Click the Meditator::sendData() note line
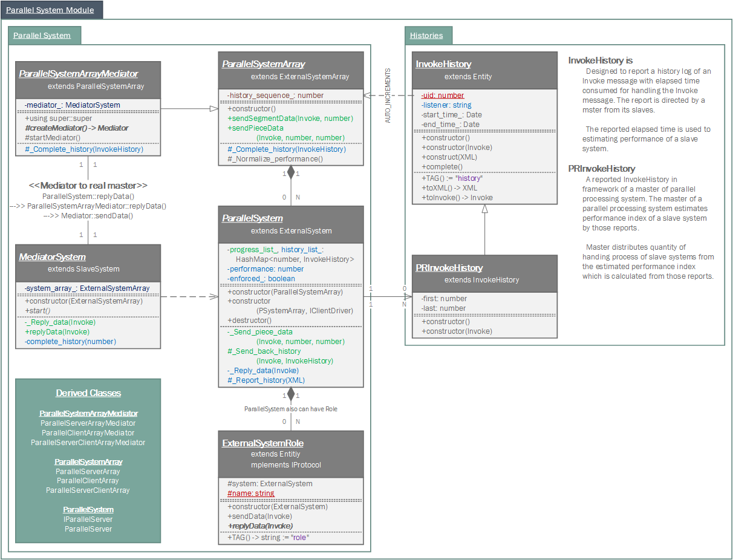Viewport: 733px width, 560px height. coord(88,216)
